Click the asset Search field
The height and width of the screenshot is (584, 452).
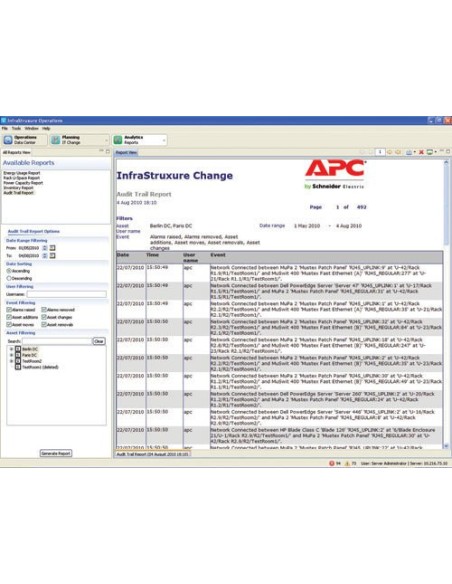(57, 341)
